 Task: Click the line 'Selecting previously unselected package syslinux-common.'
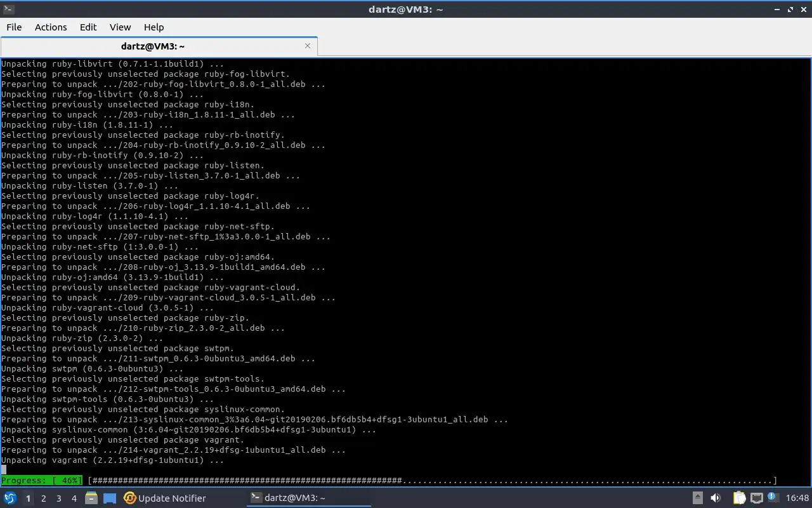[143, 410]
